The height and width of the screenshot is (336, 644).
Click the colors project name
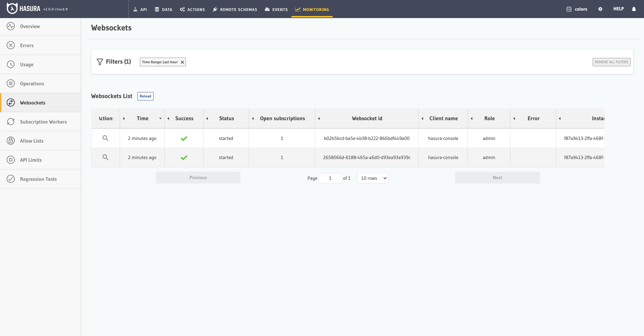click(581, 9)
